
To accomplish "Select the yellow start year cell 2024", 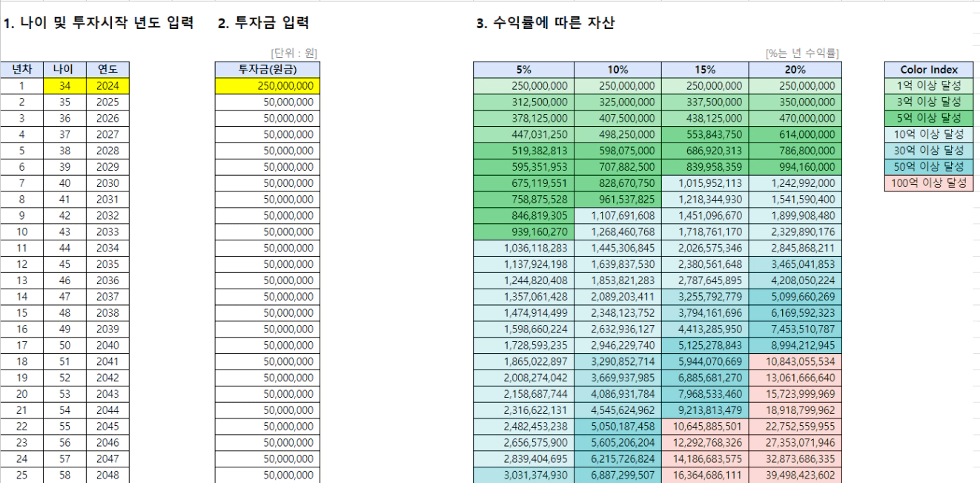I will point(107,85).
